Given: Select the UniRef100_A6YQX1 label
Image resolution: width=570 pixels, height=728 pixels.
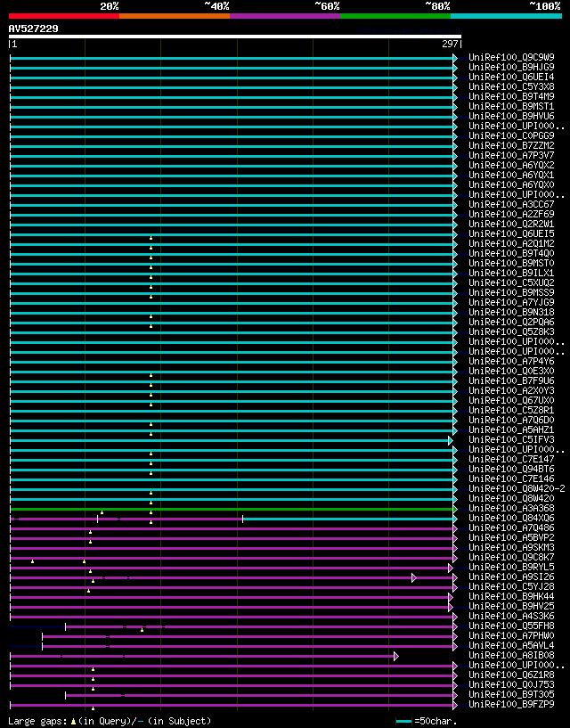Looking at the screenshot, I should [511, 175].
